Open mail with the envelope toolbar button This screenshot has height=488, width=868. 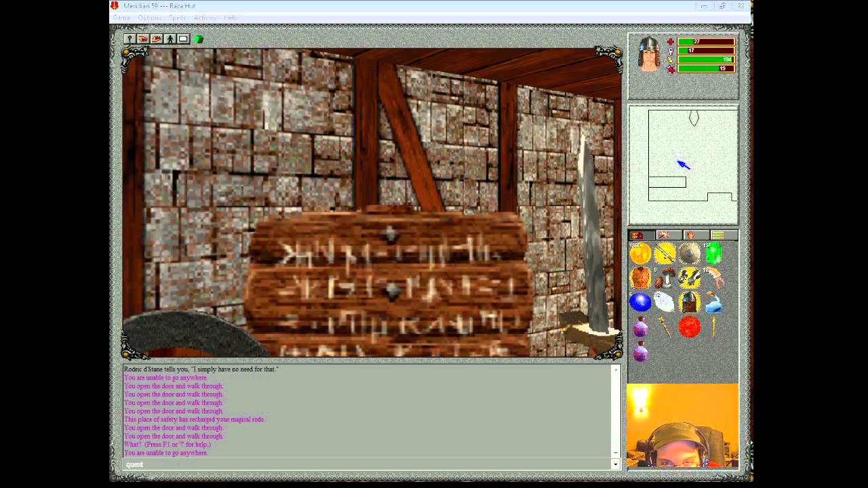(x=183, y=39)
